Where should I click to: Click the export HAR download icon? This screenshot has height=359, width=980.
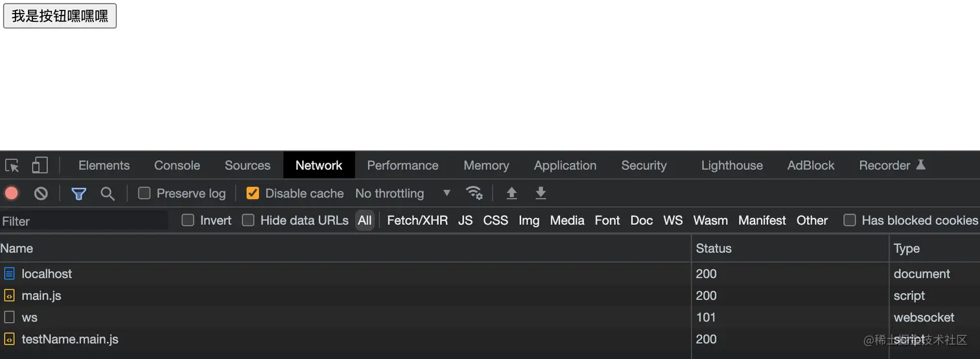coord(541,193)
